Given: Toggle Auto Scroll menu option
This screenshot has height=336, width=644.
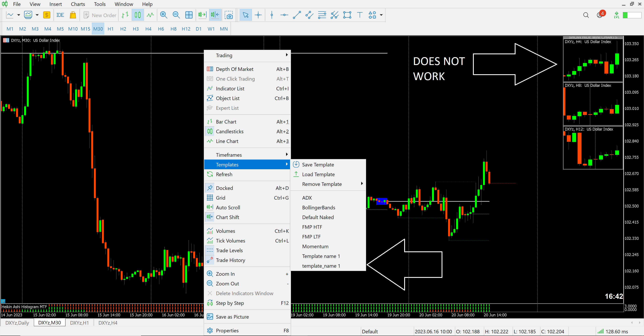Looking at the screenshot, I should [228, 207].
